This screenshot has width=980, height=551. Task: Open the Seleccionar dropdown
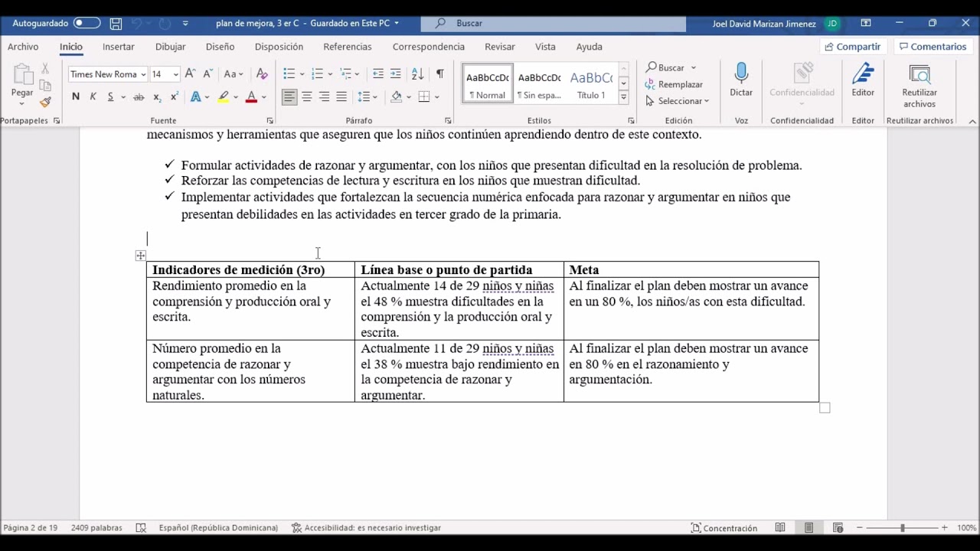tap(678, 101)
